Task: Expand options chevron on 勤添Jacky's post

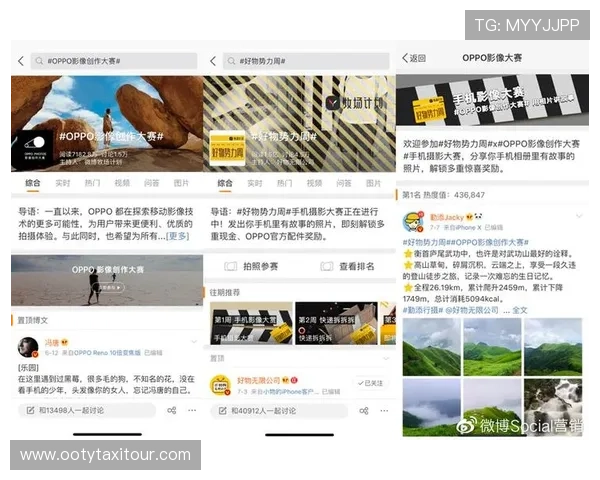Action: click(x=579, y=216)
